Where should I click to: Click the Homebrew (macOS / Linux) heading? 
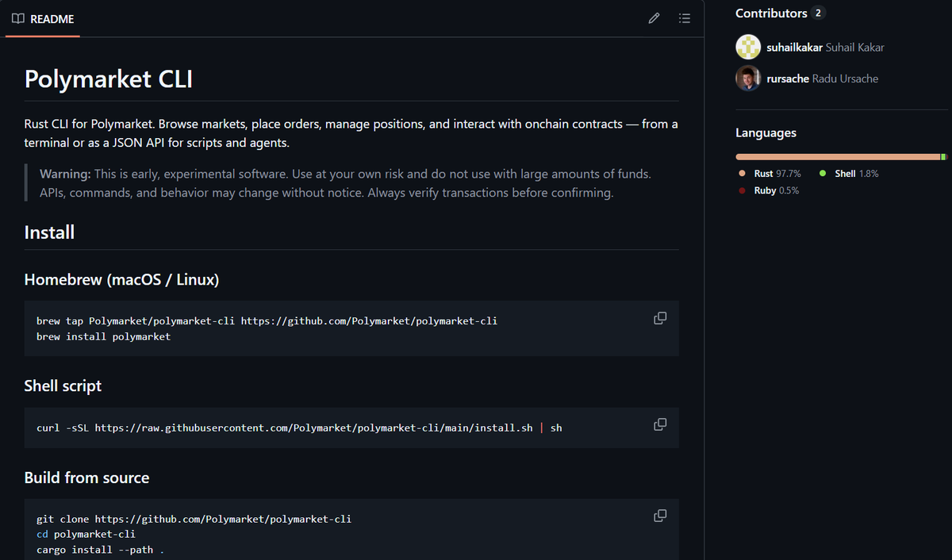121,280
